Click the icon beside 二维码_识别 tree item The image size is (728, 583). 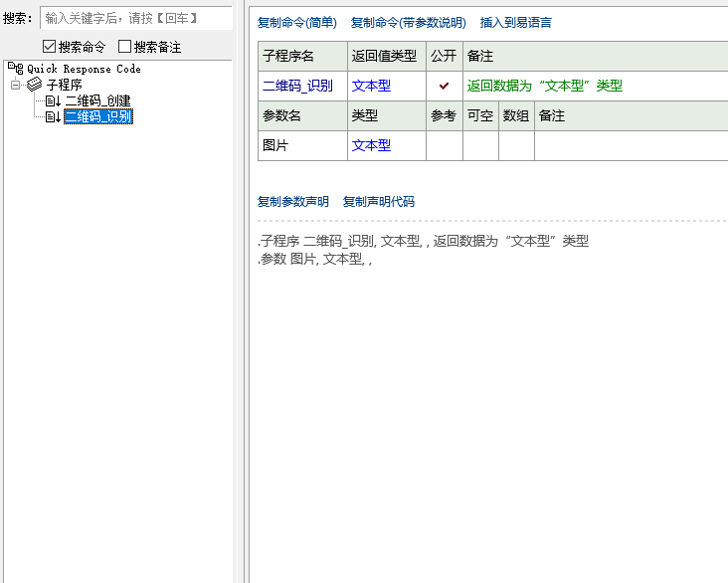click(x=53, y=116)
